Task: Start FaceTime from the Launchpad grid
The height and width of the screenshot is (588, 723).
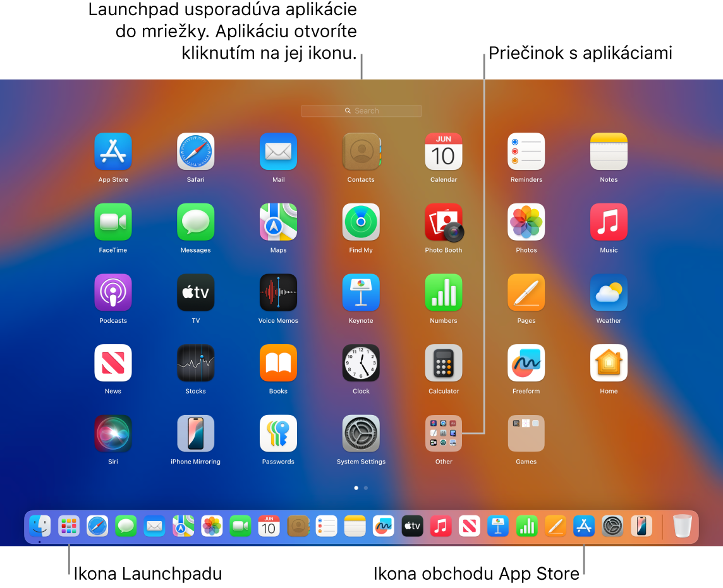Action: [x=113, y=222]
